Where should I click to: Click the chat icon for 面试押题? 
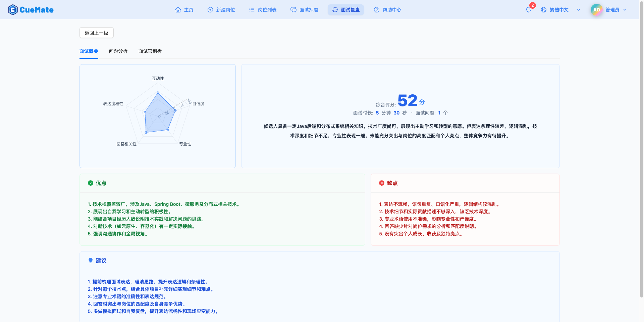click(x=293, y=10)
